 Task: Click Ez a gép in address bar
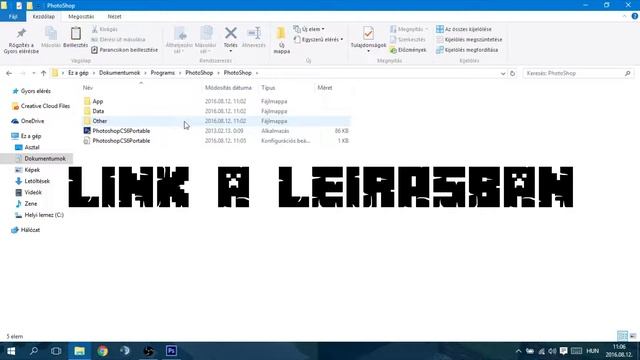click(78, 73)
